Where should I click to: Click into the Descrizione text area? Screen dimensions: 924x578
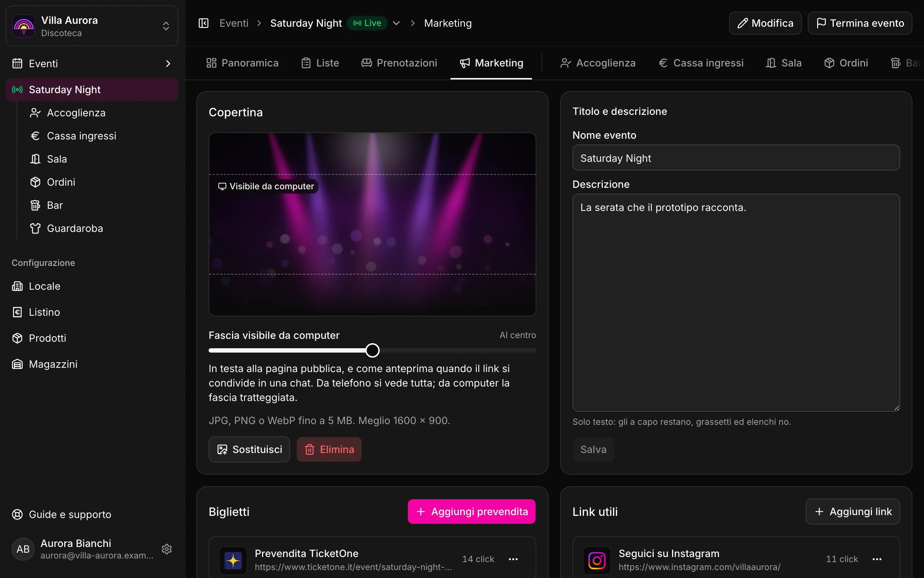736,302
